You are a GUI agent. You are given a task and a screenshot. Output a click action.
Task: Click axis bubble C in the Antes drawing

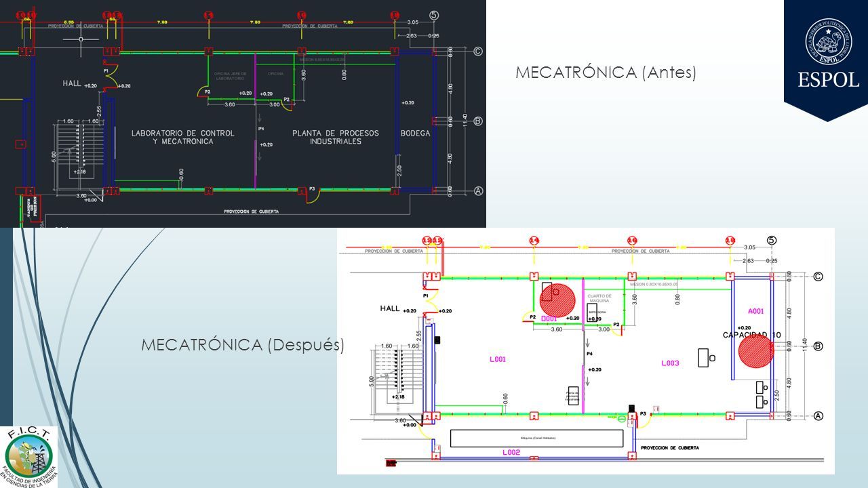point(477,51)
